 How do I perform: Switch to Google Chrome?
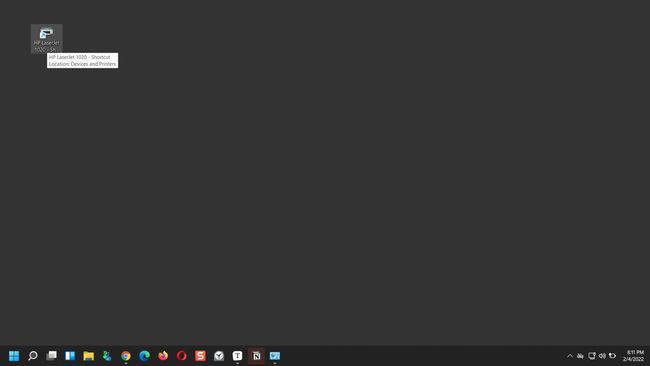(126, 356)
